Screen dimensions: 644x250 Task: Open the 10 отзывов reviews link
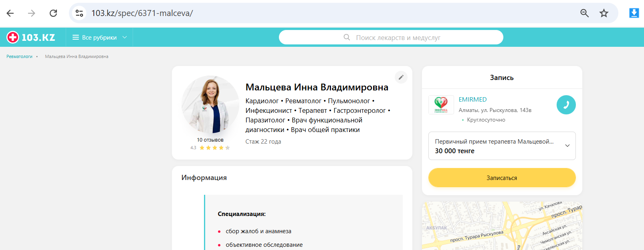click(x=210, y=140)
